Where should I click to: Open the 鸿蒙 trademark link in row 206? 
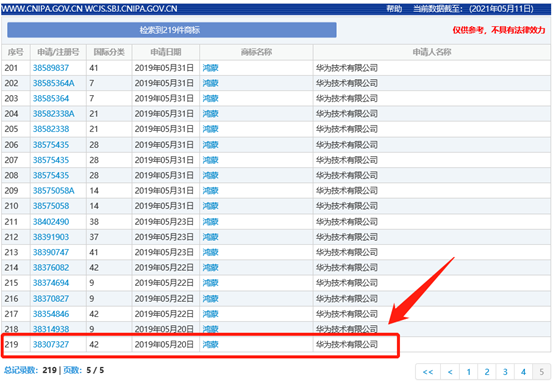(211, 145)
